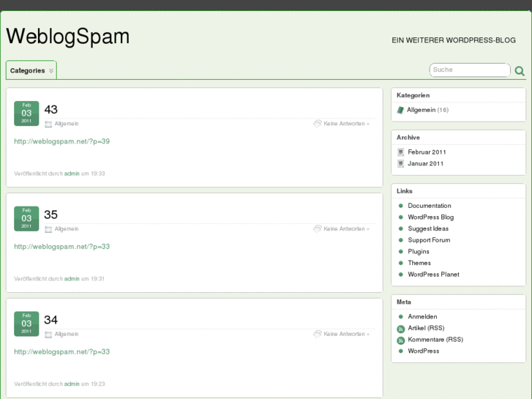The width and height of the screenshot is (532, 399).
Task: Open the WeblogSpam site title
Action: pos(68,37)
